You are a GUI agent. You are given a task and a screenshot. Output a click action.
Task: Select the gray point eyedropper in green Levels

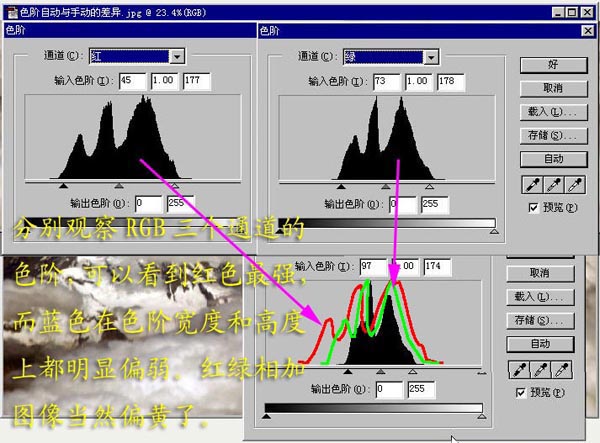[553, 185]
